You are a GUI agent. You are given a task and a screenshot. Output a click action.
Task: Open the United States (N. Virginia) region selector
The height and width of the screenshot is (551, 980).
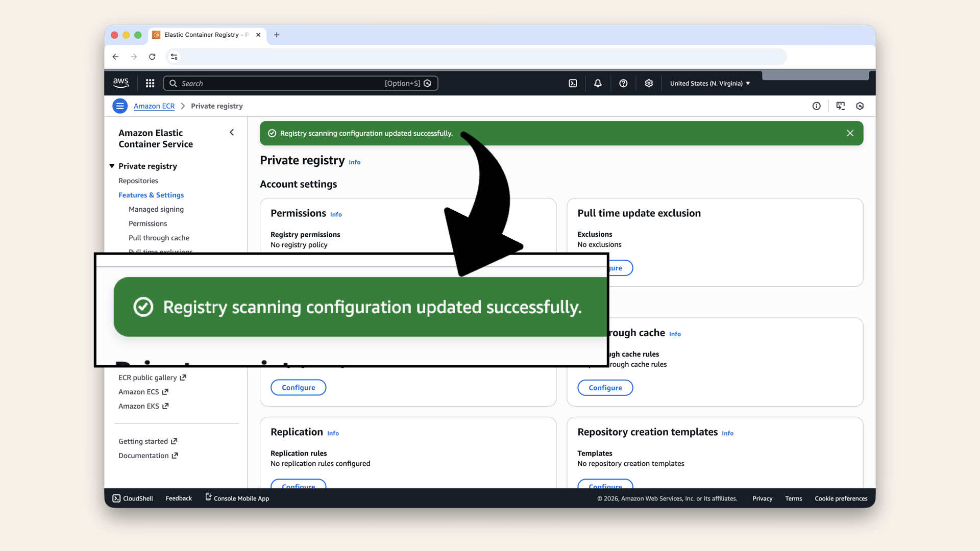[709, 83]
